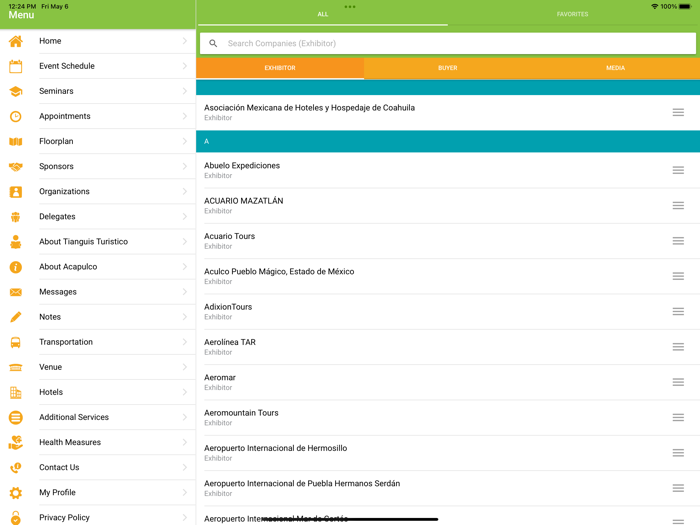The image size is (700, 525).
Task: Expand the Hotels menu chevron
Action: (x=185, y=392)
